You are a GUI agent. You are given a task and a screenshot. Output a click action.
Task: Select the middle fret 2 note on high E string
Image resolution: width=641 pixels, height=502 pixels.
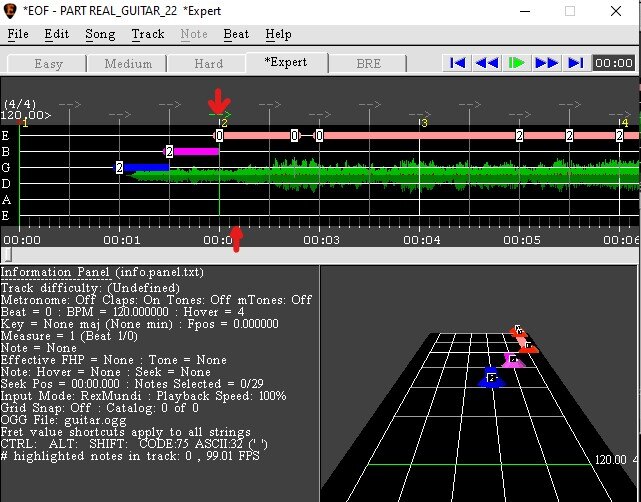pyautogui.click(x=569, y=136)
